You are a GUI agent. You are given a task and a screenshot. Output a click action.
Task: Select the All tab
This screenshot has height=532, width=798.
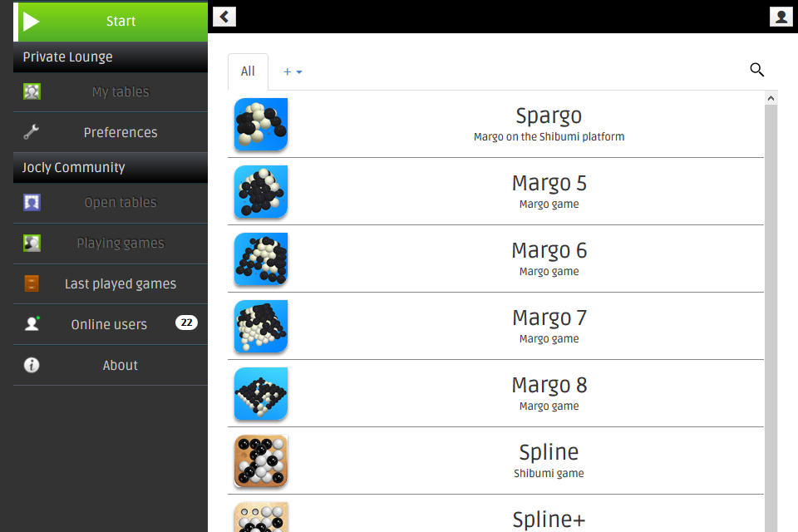[x=248, y=71]
